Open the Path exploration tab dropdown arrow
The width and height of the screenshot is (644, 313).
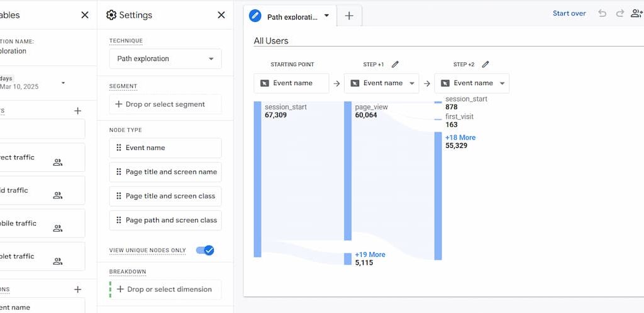(326, 16)
